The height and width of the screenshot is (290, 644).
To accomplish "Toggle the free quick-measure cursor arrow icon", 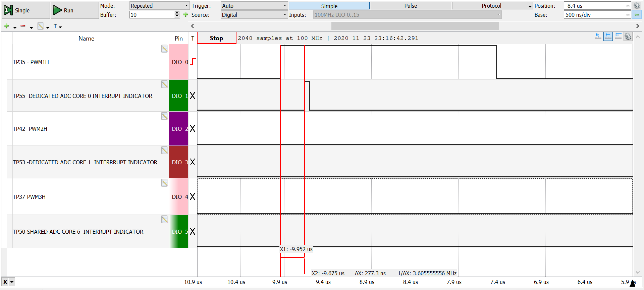I will click(598, 36).
